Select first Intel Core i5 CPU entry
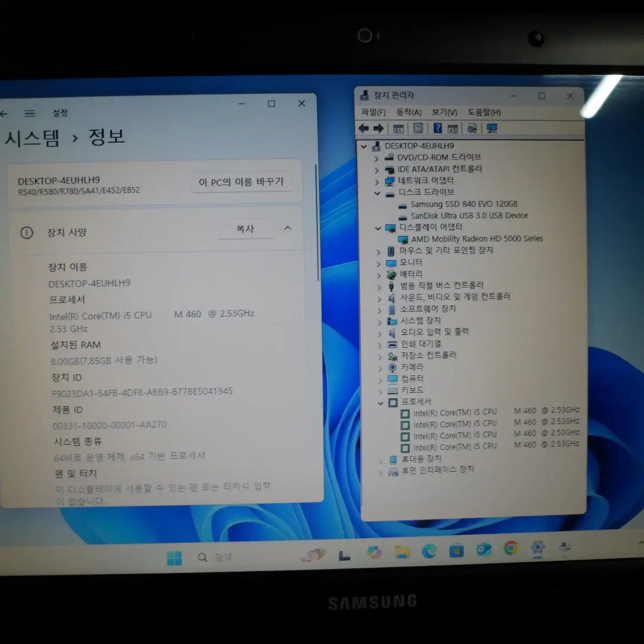This screenshot has width=644, height=644. (x=496, y=412)
